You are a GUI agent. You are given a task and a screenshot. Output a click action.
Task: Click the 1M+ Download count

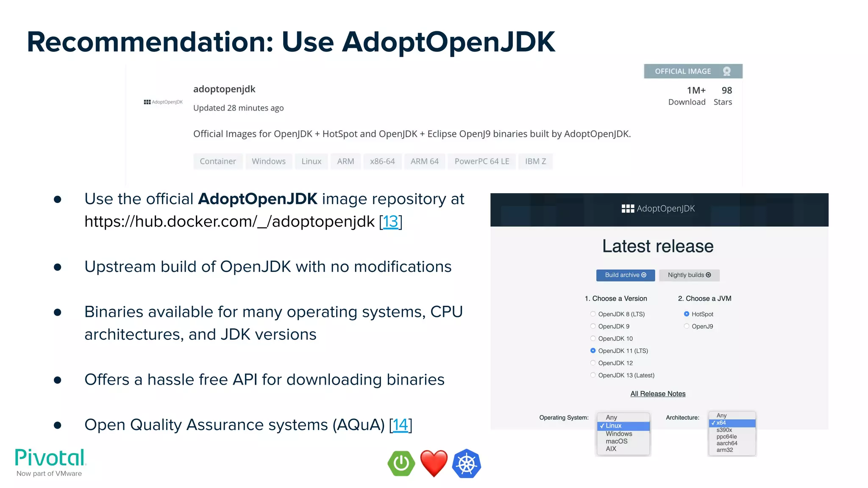687,96
